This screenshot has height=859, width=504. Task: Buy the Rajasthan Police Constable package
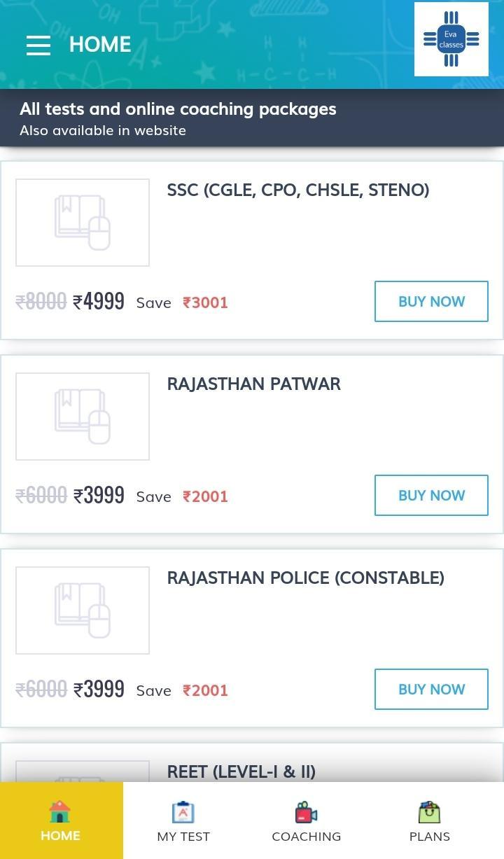tap(431, 690)
